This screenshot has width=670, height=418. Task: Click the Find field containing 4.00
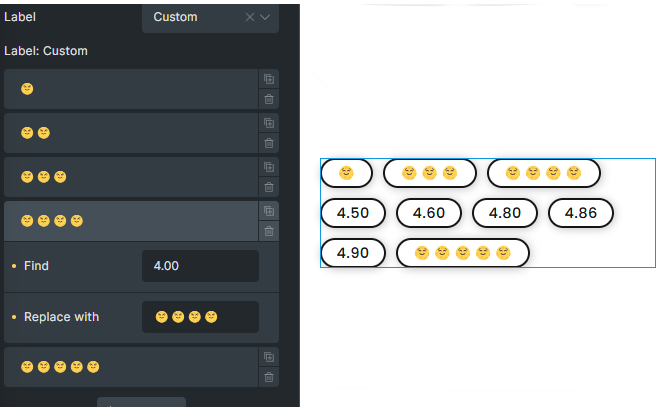(x=200, y=266)
